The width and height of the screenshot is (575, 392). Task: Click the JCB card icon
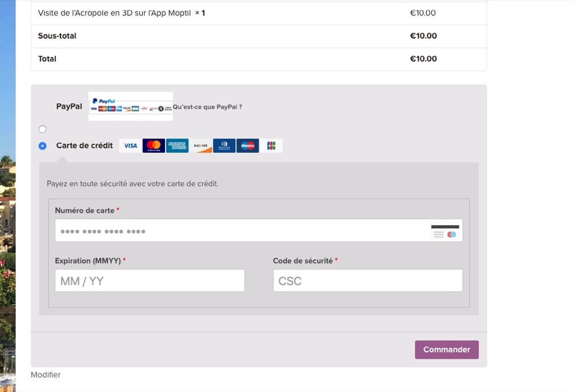click(x=271, y=146)
